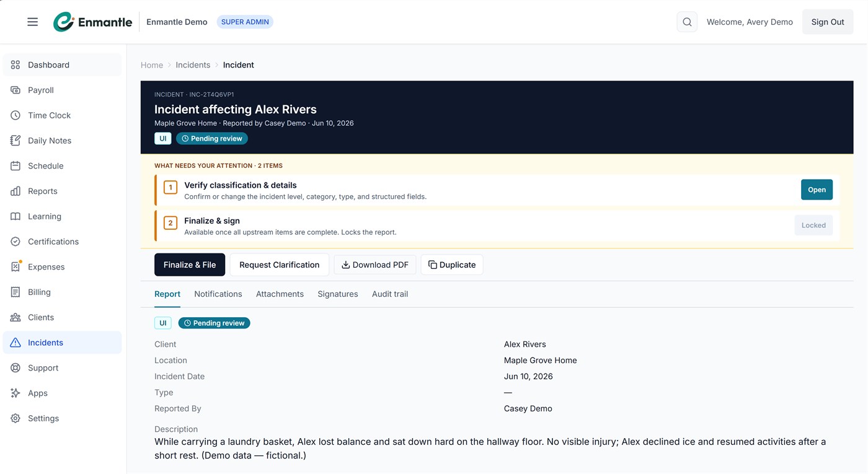Viewport: 868px width, 474px height.
Task: Click the UI tag under the Report tab
Action: point(163,323)
